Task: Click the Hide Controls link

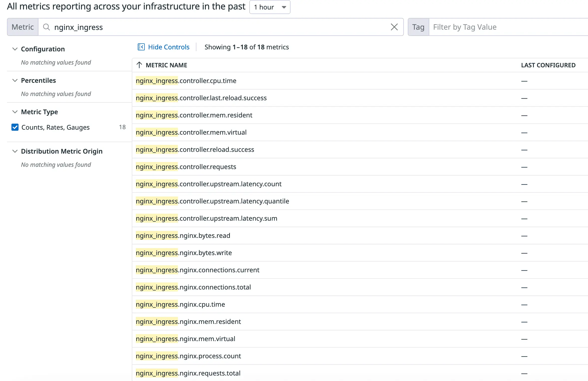Action: tap(169, 47)
